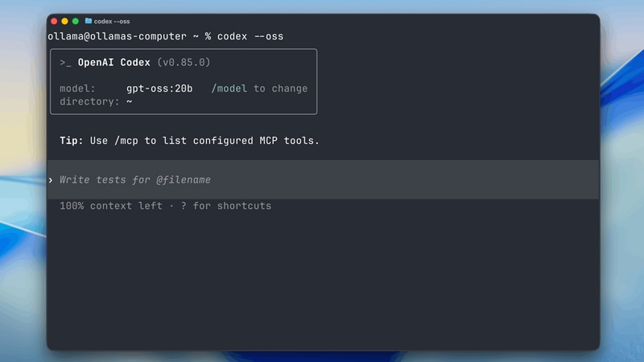Image resolution: width=644 pixels, height=362 pixels.
Task: Click the green zoom window button
Action: (75, 21)
